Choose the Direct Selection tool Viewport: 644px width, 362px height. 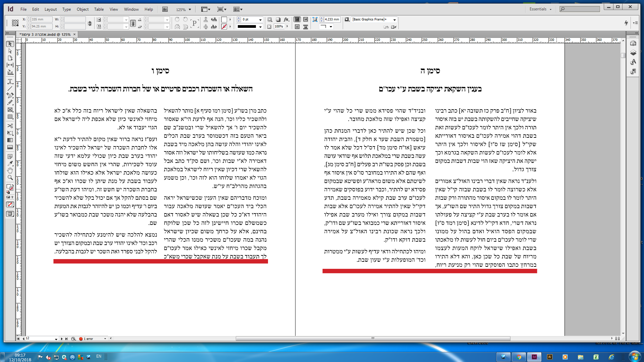pos(10,51)
